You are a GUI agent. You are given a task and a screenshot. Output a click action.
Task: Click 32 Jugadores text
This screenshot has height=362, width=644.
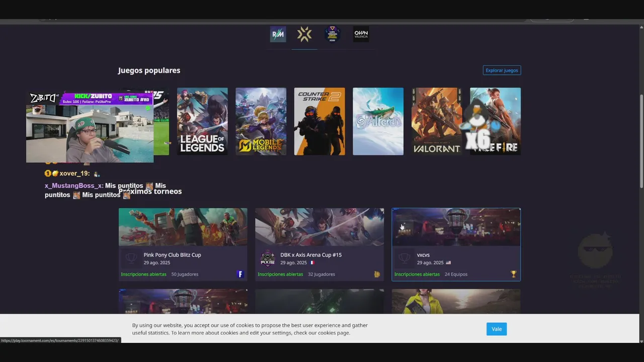(321, 274)
